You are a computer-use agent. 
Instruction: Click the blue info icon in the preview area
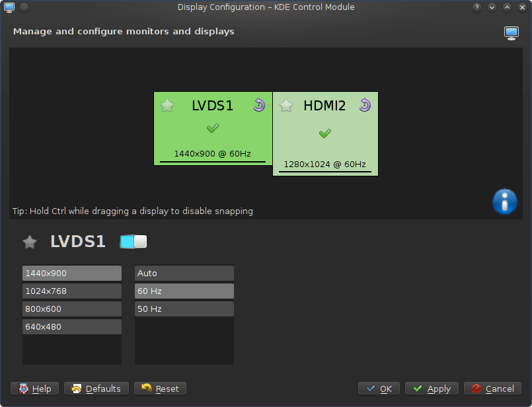(505, 202)
